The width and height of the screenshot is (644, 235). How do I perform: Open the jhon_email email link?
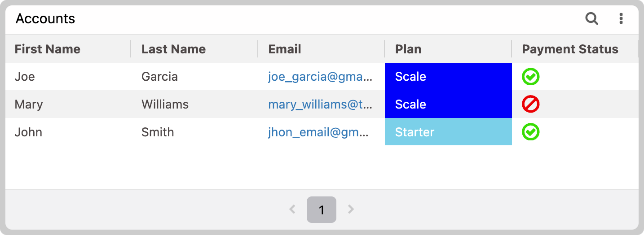318,132
